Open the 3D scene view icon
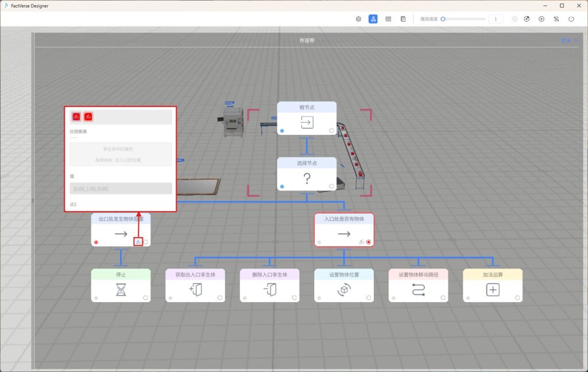Screen dimensions: 588x372 (358, 19)
